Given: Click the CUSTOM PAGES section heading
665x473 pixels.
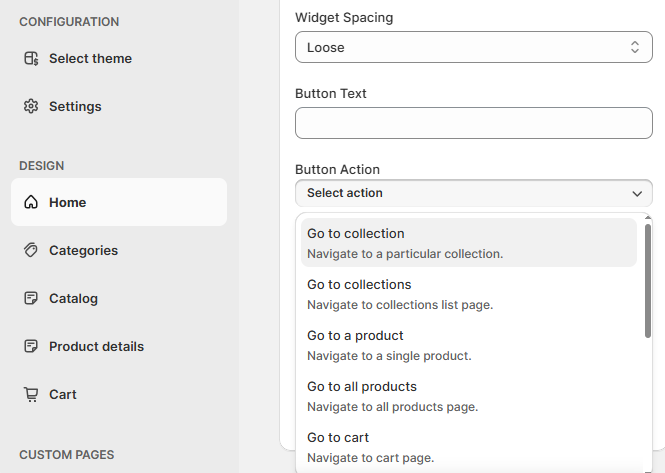Looking at the screenshot, I should click(67, 455).
